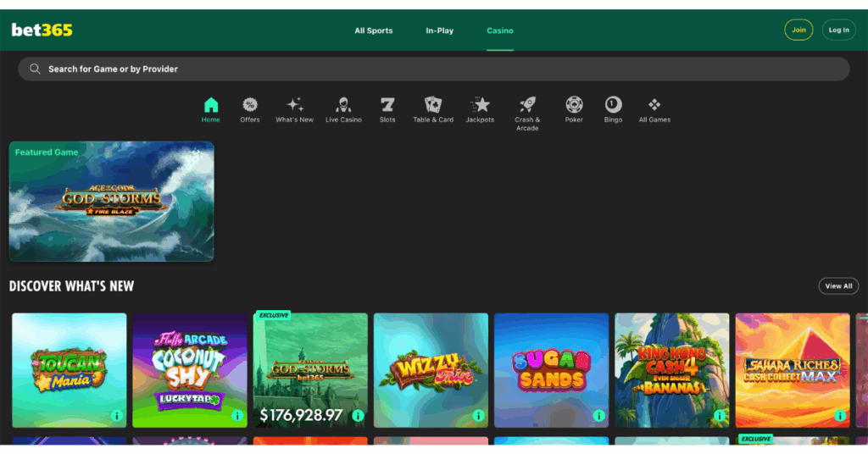This screenshot has width=868, height=454.
Task: Click the bet365 logo
Action: point(42,30)
